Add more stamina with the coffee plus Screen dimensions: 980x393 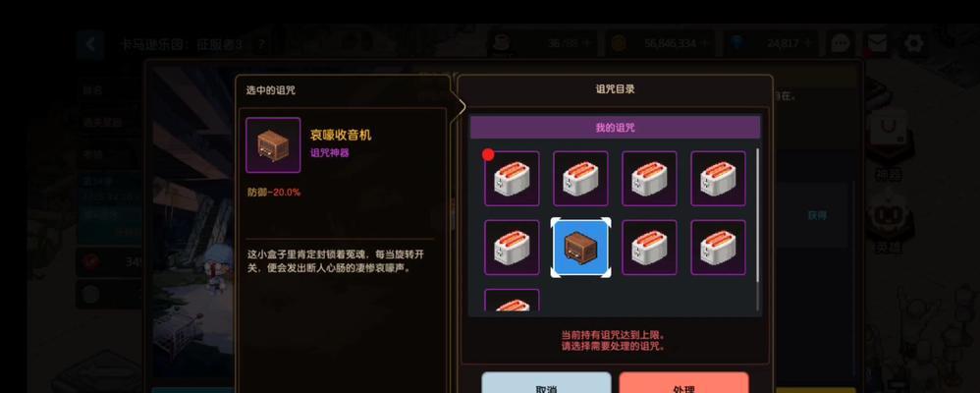(x=585, y=43)
